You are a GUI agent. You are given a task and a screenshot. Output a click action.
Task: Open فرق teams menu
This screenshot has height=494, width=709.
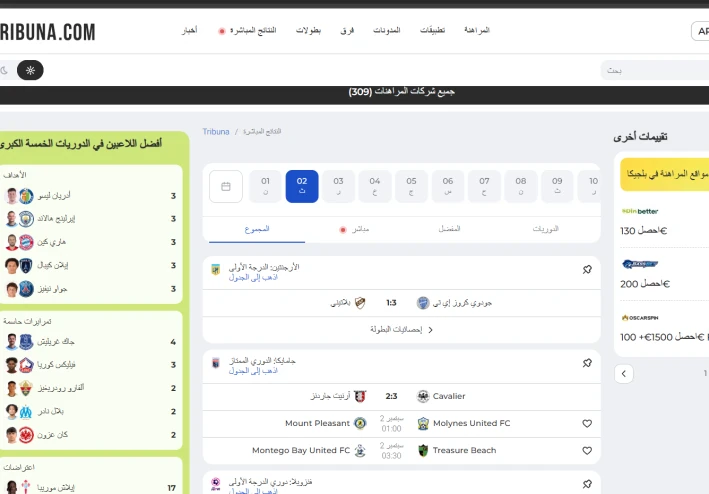pyautogui.click(x=347, y=30)
